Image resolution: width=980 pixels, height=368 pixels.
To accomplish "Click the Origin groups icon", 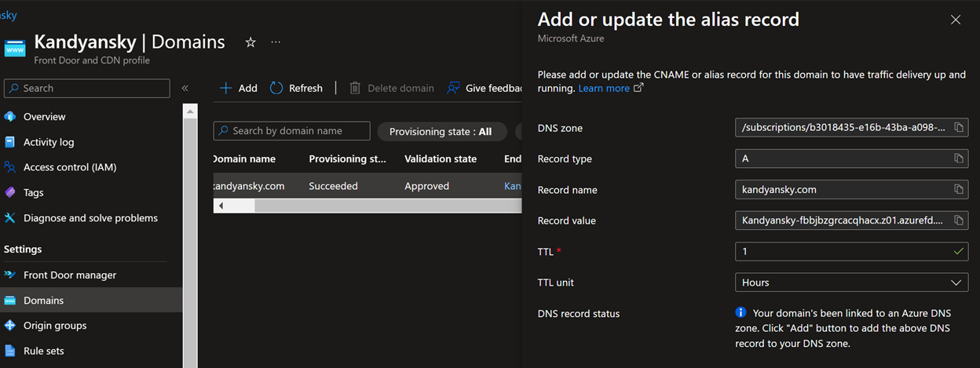I will point(10,326).
